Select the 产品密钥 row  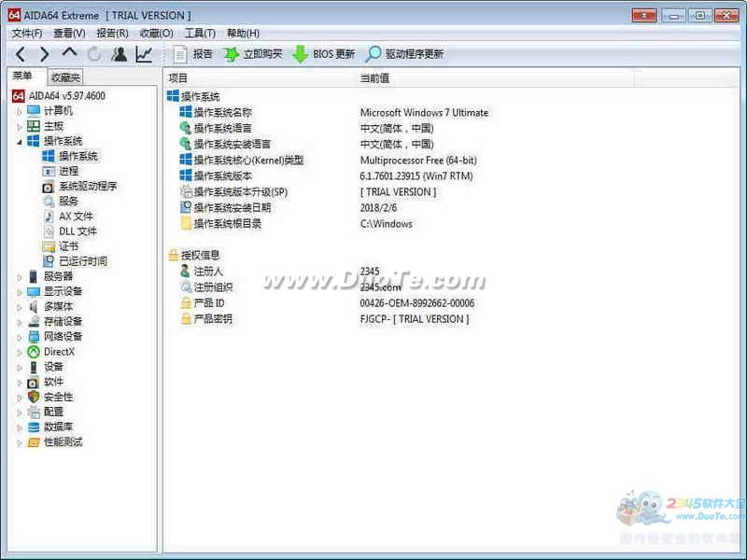[213, 319]
